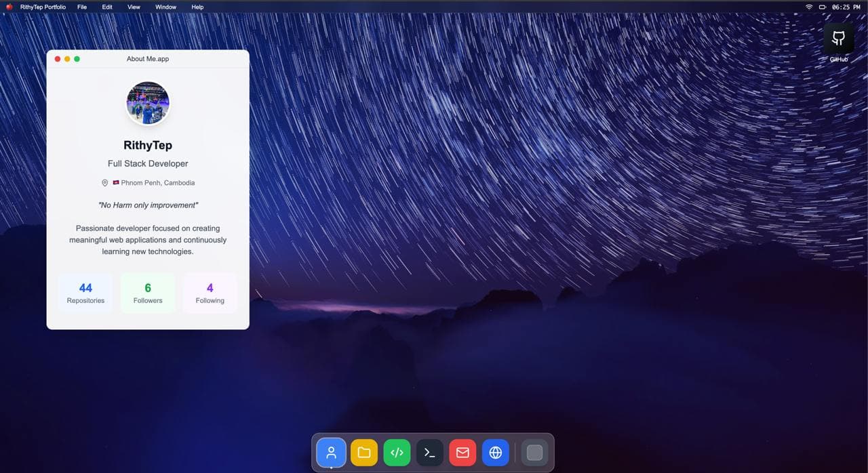Click the Wi-Fi icon in the menu bar

[808, 7]
